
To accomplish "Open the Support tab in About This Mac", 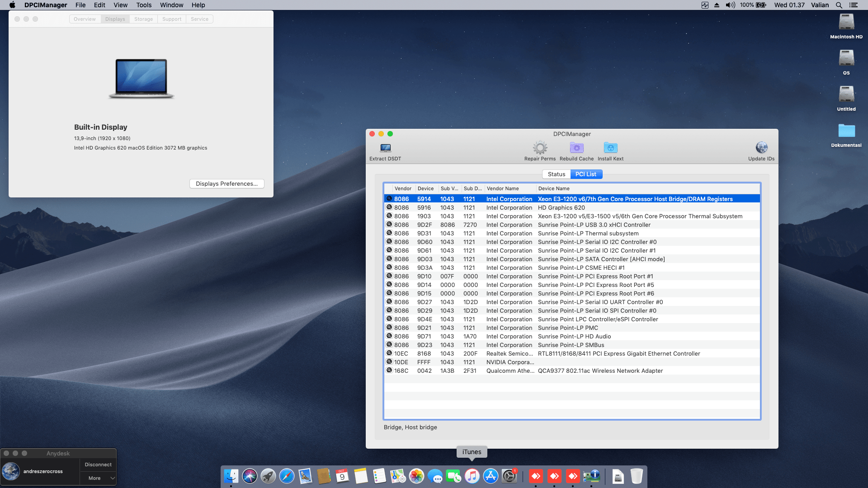I will tap(172, 19).
